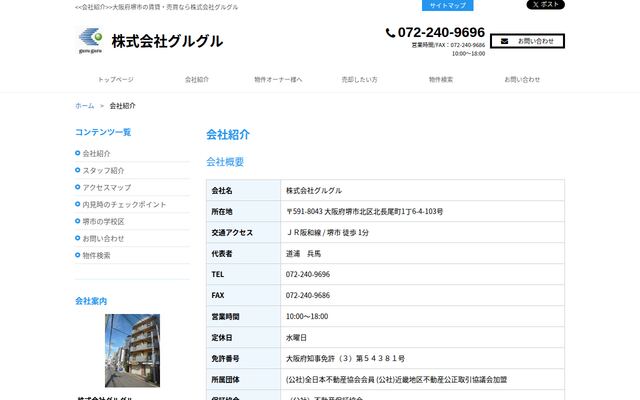Click the 水曜日 holiday cell
This screenshot has width=640, height=400.
coord(422,338)
